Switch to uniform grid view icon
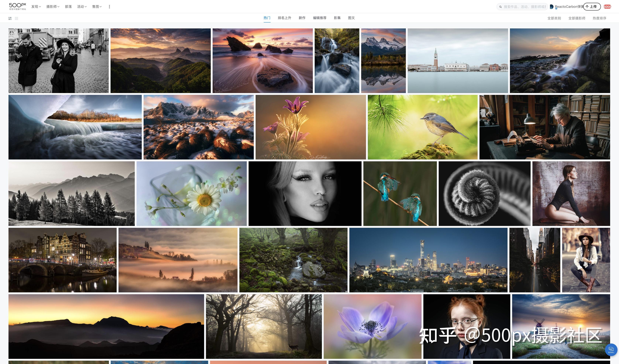This screenshot has height=364, width=619. click(x=16, y=18)
